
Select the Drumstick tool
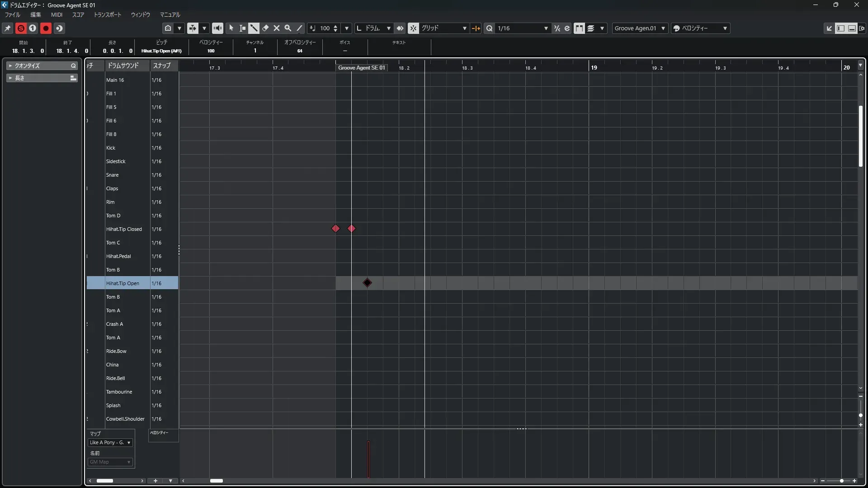254,28
